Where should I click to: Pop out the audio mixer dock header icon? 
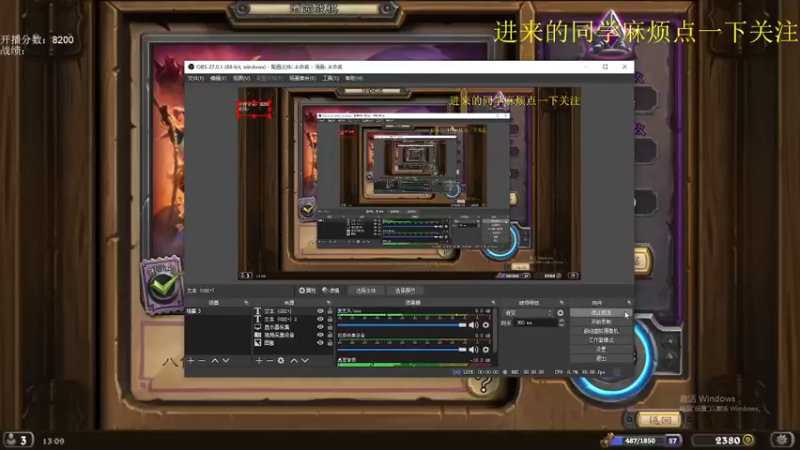(x=493, y=303)
